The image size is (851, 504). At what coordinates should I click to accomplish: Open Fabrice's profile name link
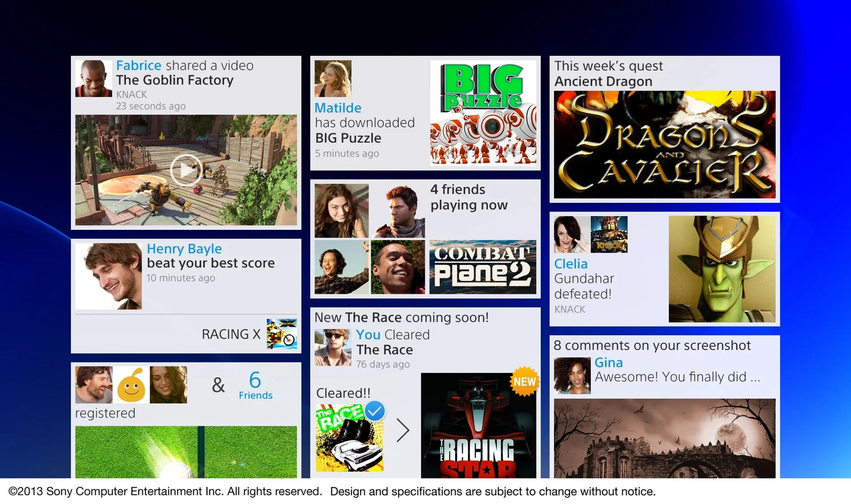point(138,66)
